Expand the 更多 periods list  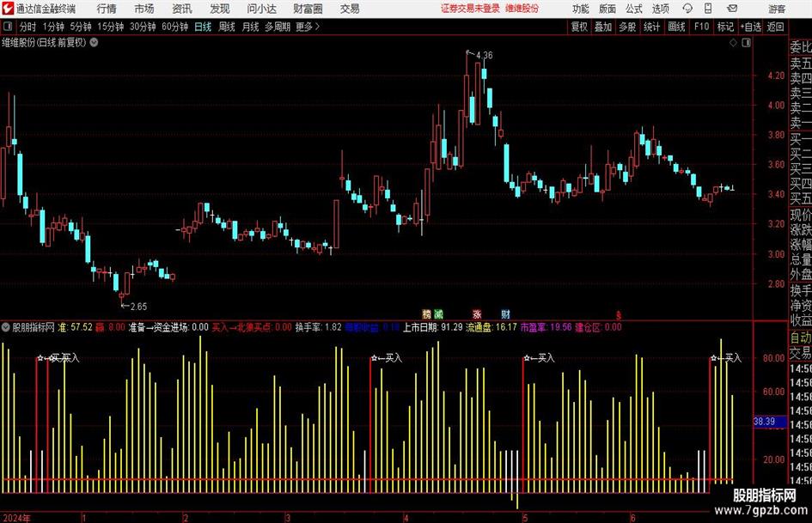tap(308, 27)
